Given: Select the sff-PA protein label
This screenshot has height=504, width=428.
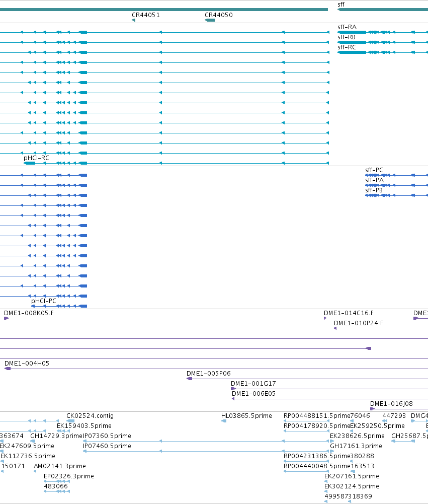Looking at the screenshot, I should pos(374,180).
